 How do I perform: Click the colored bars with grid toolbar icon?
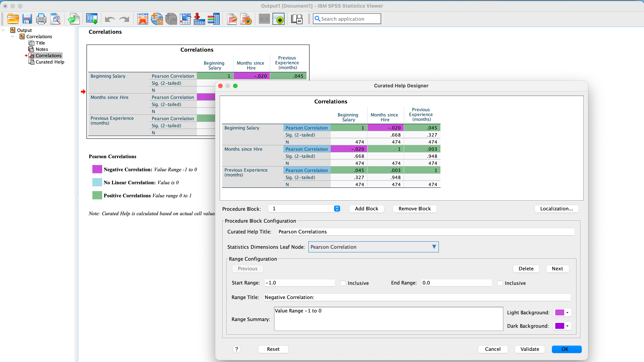coord(214,19)
